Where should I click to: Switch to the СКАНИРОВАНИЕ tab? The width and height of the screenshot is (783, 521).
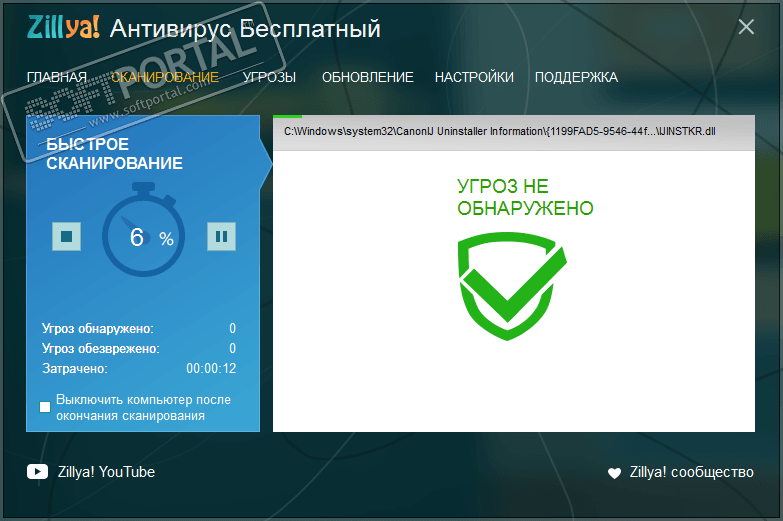(165, 77)
